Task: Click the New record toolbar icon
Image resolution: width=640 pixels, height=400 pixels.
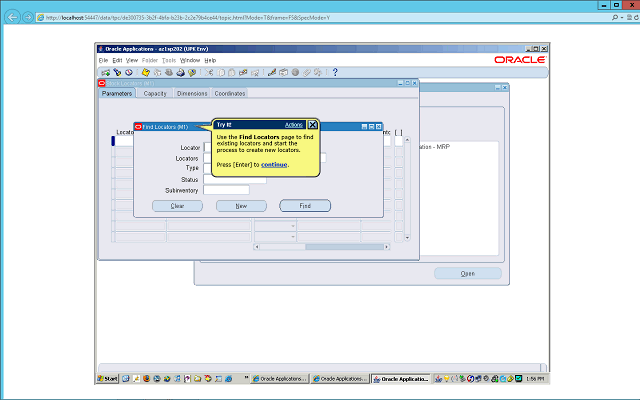Action: 106,73
